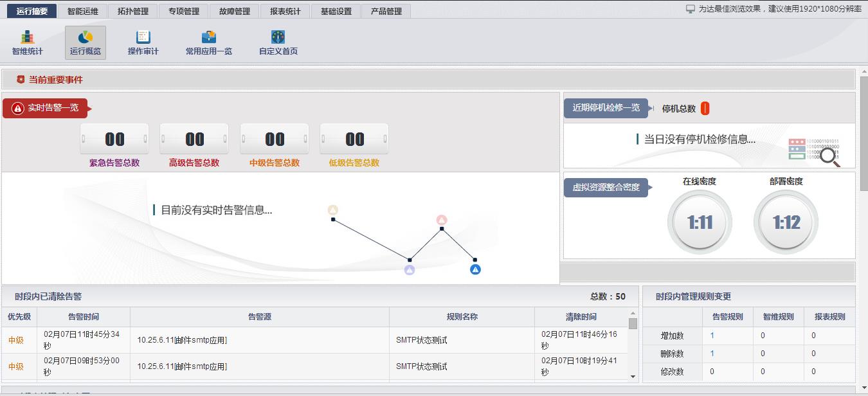This screenshot has width=868, height=396.
Task: Select the 紧急告警总数 counter display
Action: coord(114,138)
